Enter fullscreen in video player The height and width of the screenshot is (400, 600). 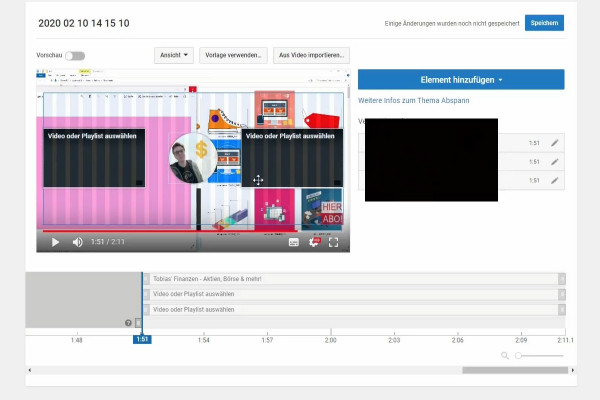(333, 242)
